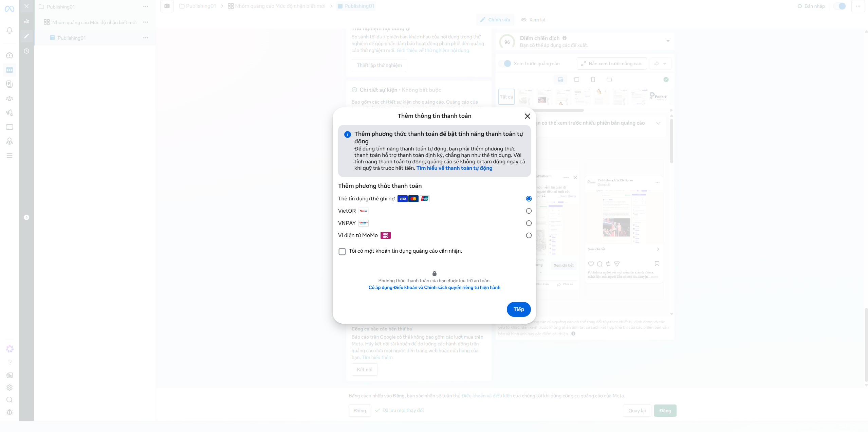The height and width of the screenshot is (432, 868).
Task: Click the Meta logo icon
Action: point(10,9)
